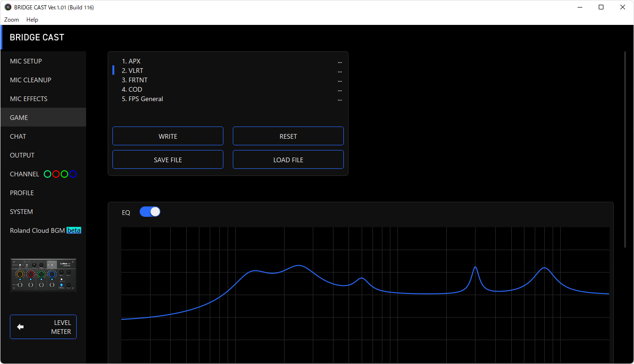
Task: Maximize the BRIDGE CAST window
Action: (x=601, y=7)
